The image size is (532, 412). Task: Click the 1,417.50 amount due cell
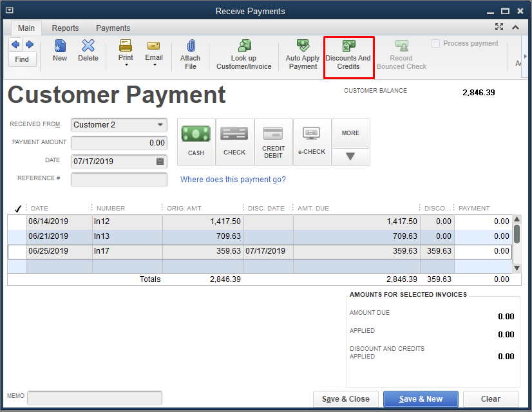(357, 221)
